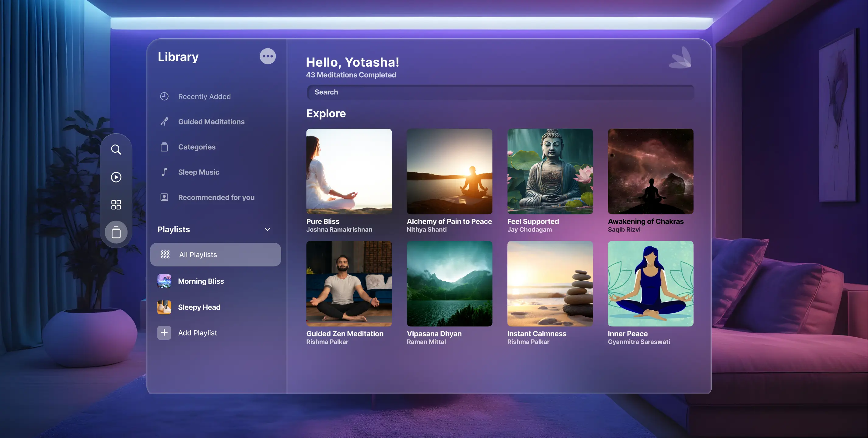The image size is (868, 438).
Task: Click the search magnifier icon in side bar
Action: pyautogui.click(x=116, y=149)
